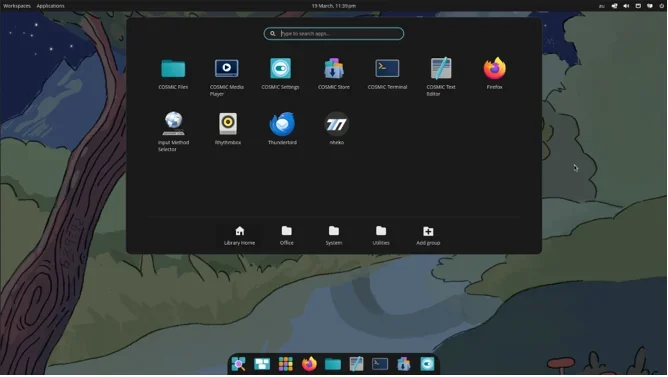Image resolution: width=668 pixels, height=377 pixels.
Task: Open Firefox from the app library grid
Action: click(x=494, y=74)
